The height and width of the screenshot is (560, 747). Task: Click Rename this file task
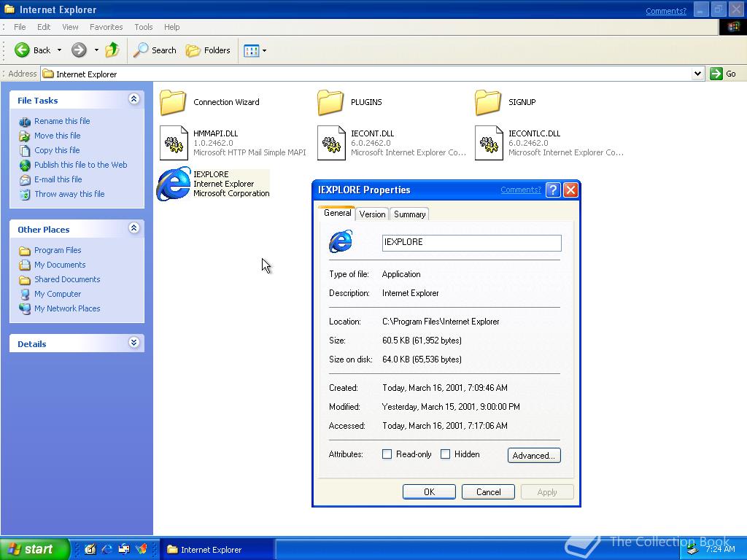pos(62,121)
